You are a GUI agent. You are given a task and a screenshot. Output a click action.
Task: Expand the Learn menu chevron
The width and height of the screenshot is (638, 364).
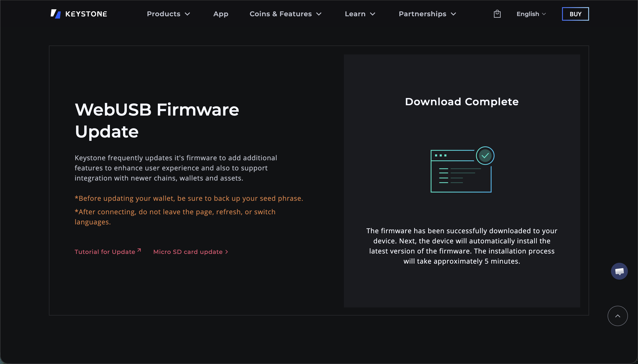click(x=372, y=14)
